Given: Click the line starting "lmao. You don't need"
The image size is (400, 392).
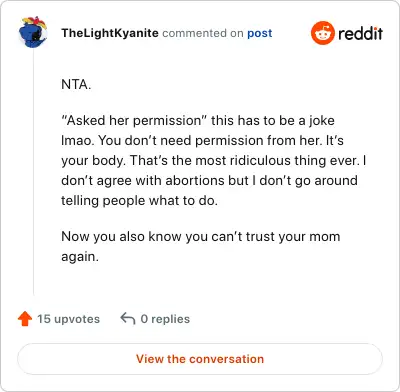Looking at the screenshot, I should pyautogui.click(x=202, y=140).
